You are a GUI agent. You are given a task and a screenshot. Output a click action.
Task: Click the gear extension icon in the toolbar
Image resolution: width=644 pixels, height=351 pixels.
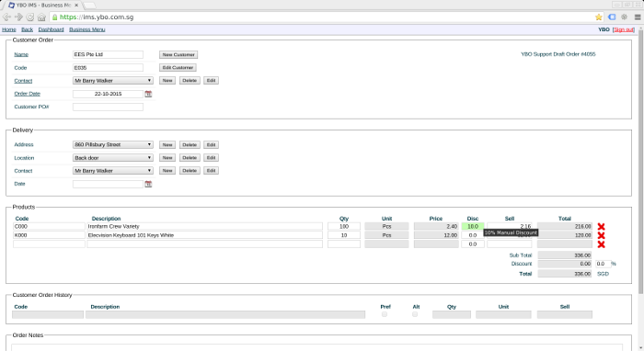(x=625, y=17)
